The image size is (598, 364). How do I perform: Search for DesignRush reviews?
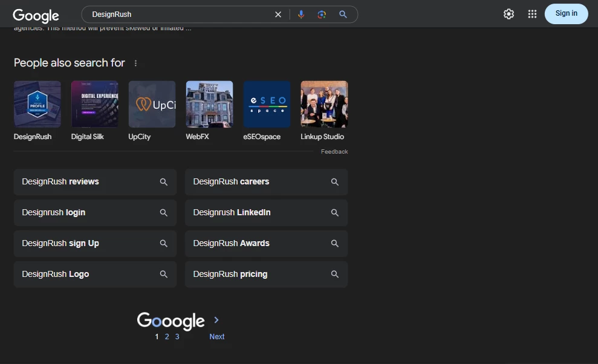coord(95,182)
